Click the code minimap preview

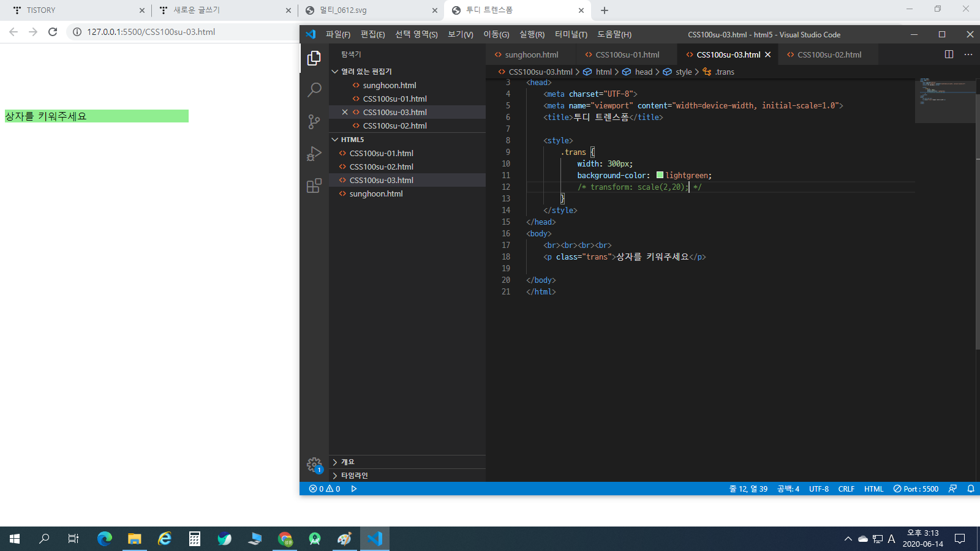tap(945, 100)
